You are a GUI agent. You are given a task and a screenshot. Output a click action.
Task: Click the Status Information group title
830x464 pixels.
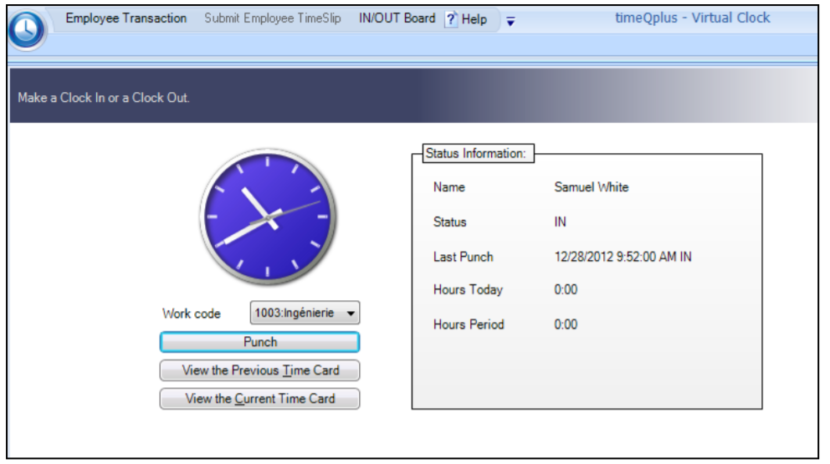click(x=475, y=154)
